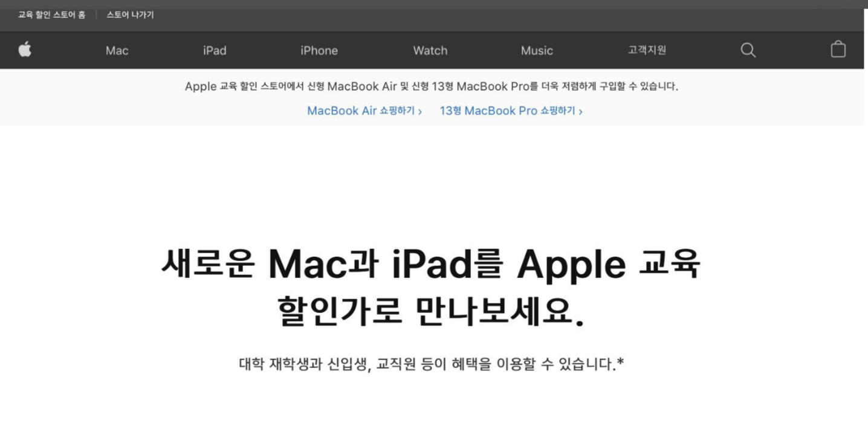Open the Mac menu item
Image resolution: width=868 pixels, height=426 pixels.
(117, 51)
